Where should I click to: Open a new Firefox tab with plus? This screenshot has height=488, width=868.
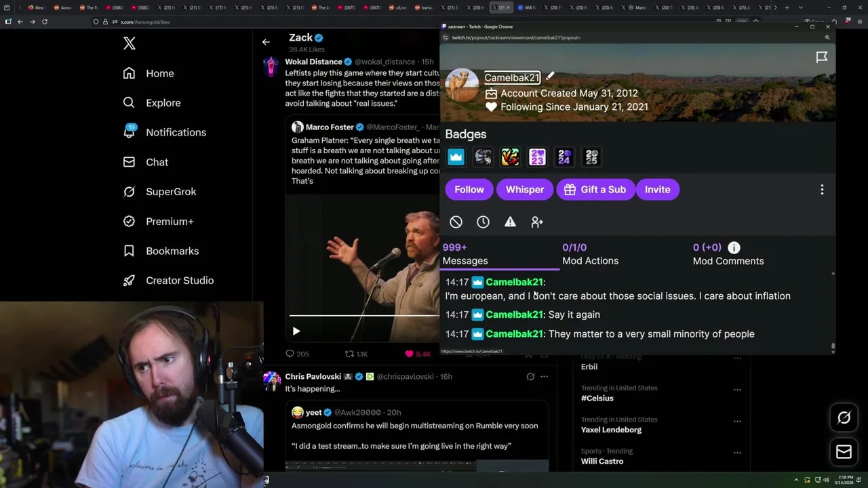[x=787, y=7]
